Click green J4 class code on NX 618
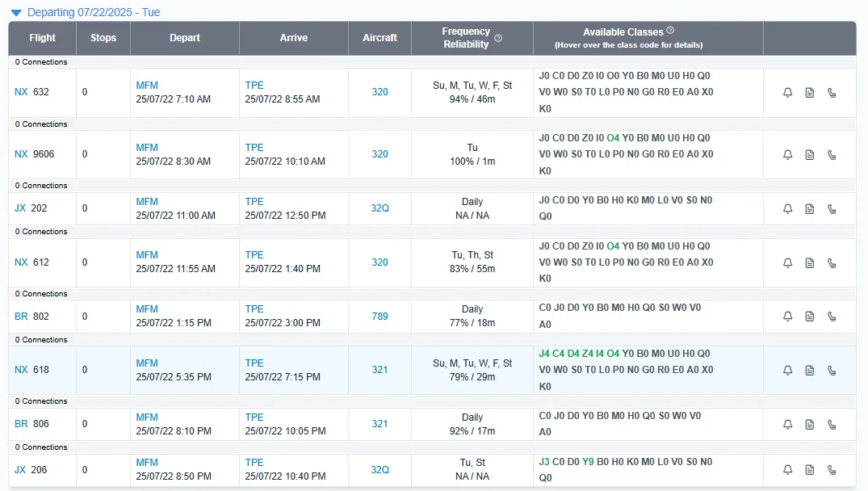 [x=544, y=353]
